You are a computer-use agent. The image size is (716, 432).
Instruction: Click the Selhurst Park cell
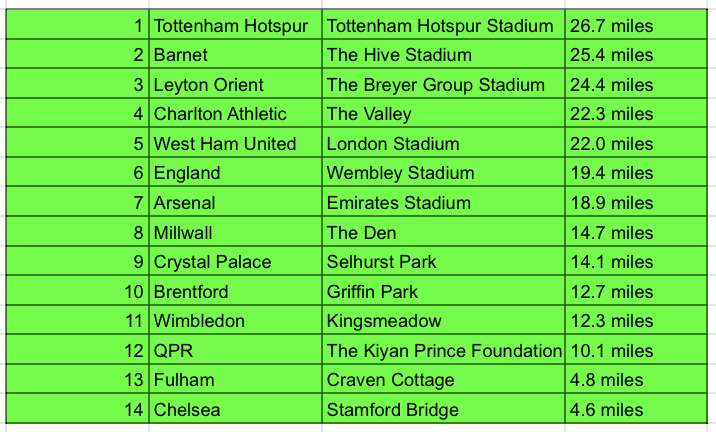(x=443, y=261)
